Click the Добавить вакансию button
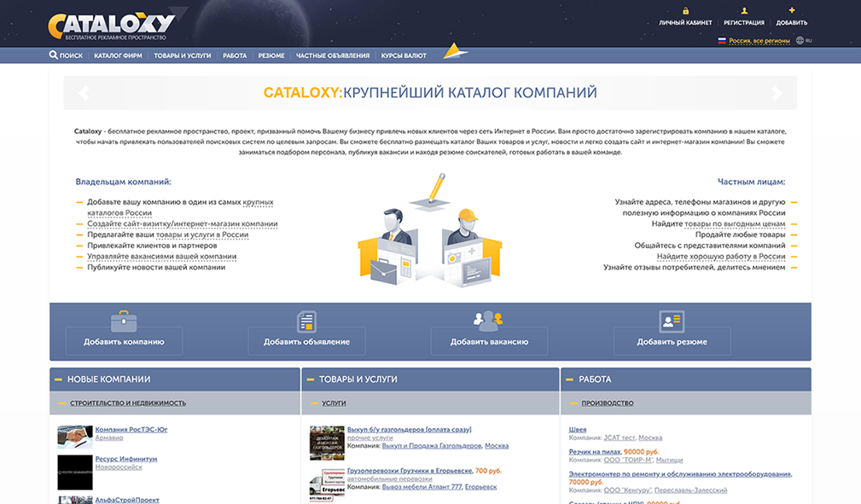This screenshot has width=861, height=504. [489, 341]
